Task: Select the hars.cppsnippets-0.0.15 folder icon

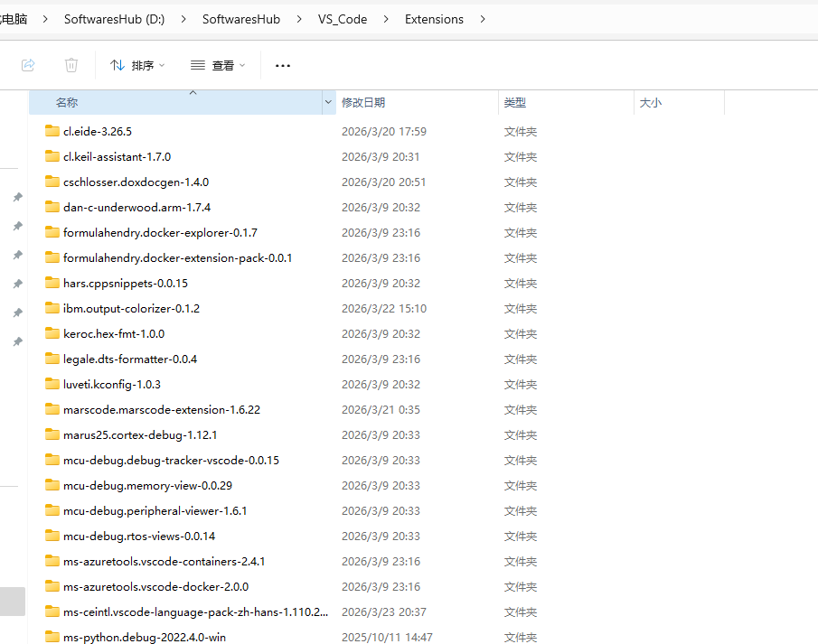Action: coord(52,283)
